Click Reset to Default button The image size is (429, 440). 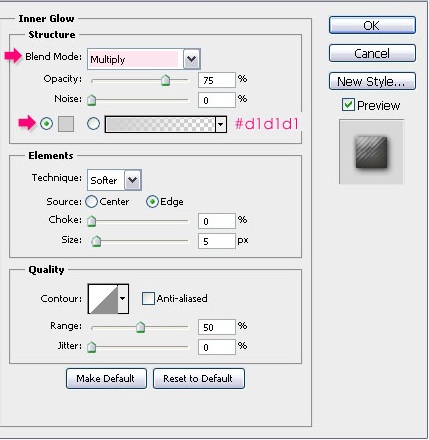pos(199,378)
